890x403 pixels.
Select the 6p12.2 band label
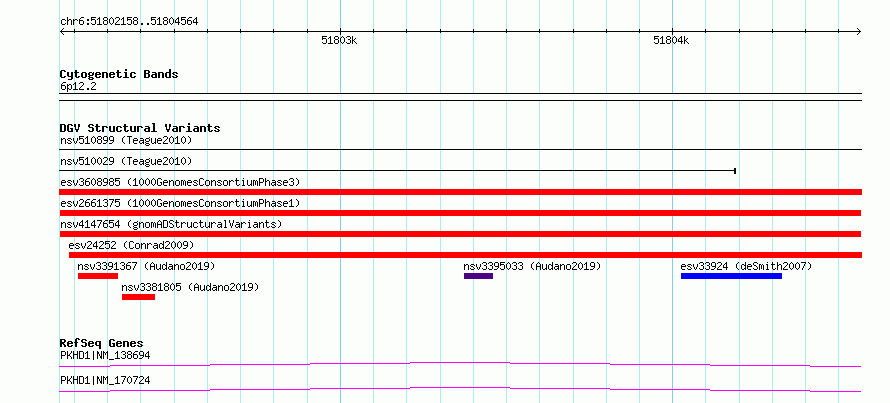click(77, 87)
